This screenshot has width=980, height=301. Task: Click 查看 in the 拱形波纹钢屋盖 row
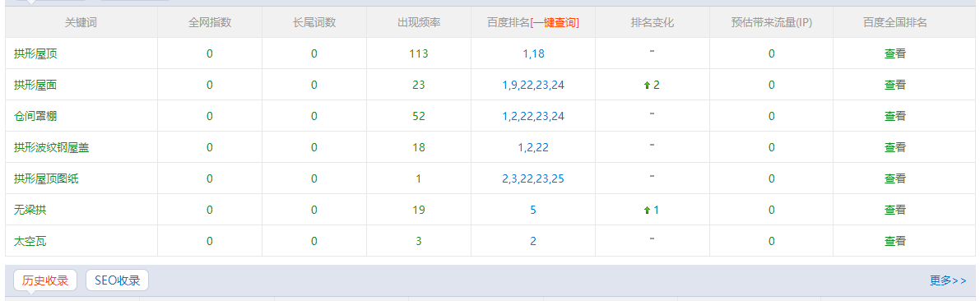click(x=895, y=147)
